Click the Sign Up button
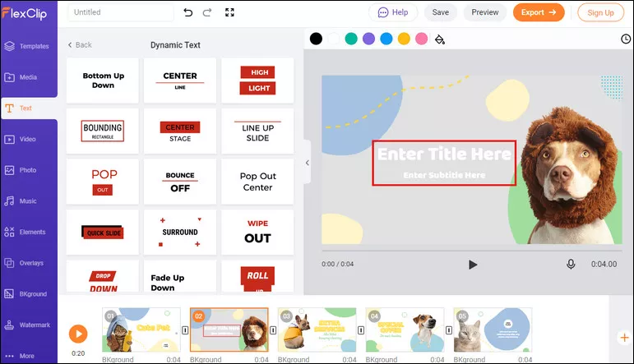The height and width of the screenshot is (364, 634). pos(600,12)
